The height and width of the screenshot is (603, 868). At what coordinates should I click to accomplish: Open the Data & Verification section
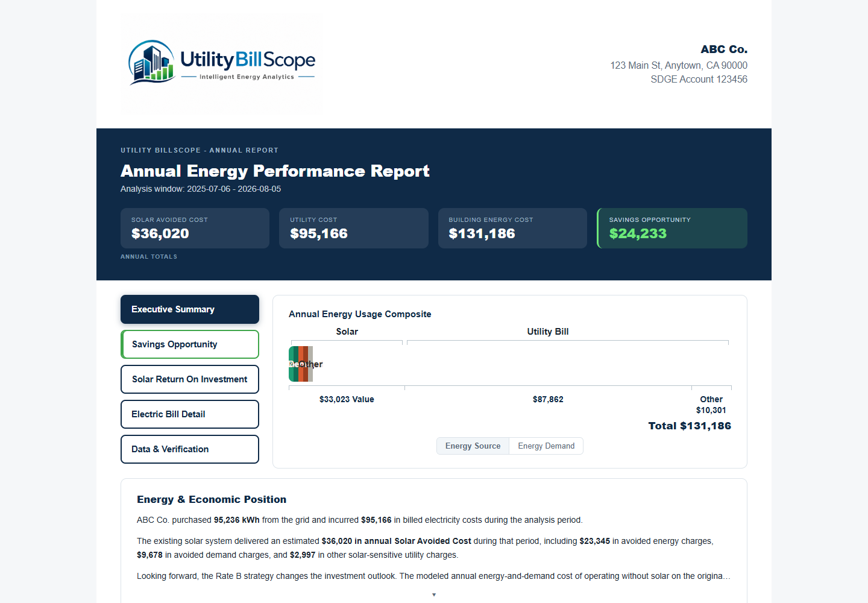click(190, 449)
